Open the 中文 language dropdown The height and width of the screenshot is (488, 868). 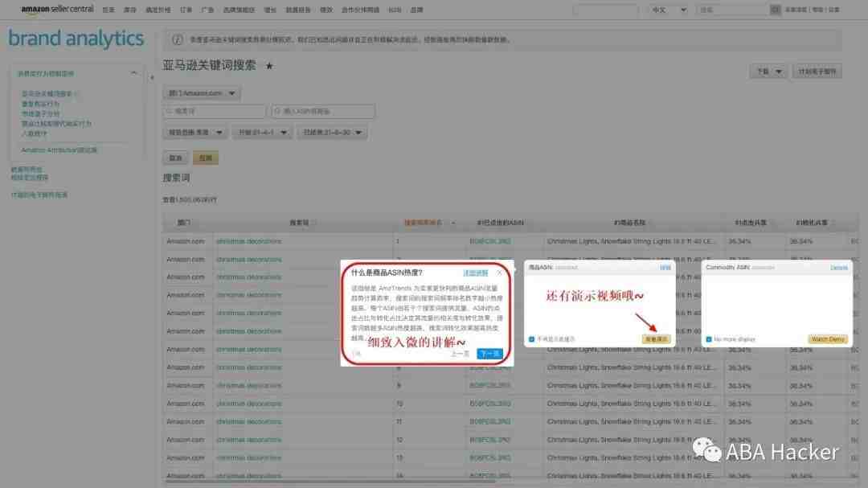668,10
